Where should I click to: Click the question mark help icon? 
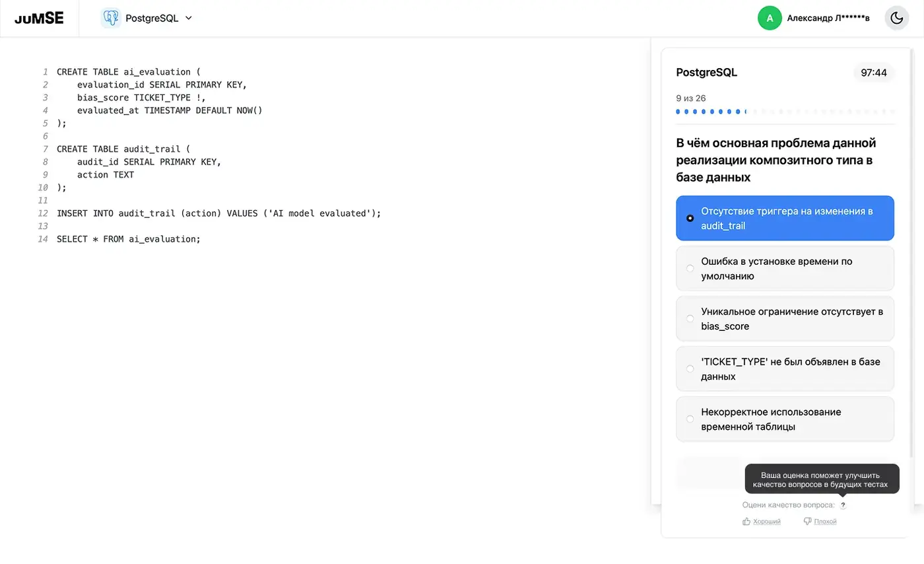point(843,505)
